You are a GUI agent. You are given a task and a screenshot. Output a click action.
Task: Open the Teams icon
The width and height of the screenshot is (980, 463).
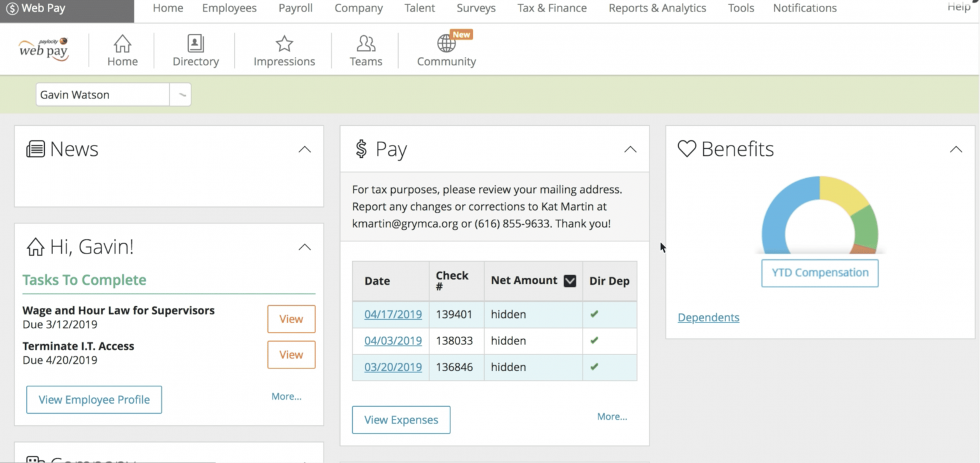366,44
